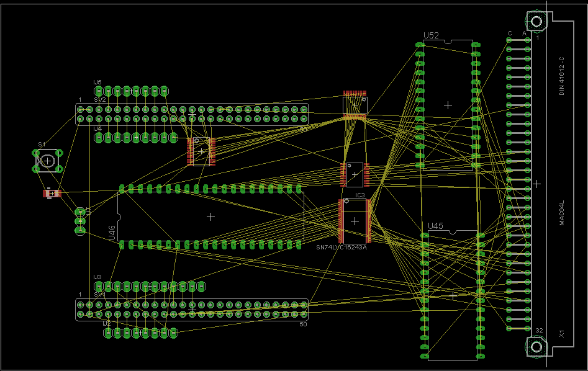The image size is (588, 371).
Task: Select the IJ3 header label
Action: click(97, 277)
